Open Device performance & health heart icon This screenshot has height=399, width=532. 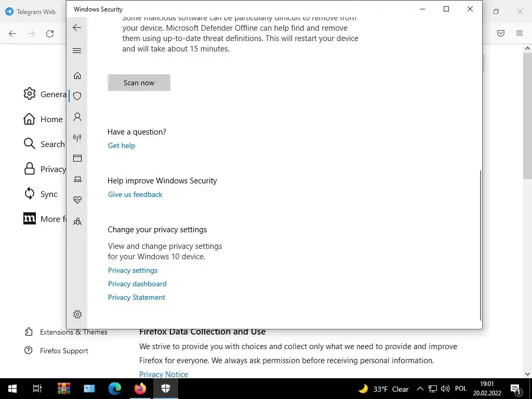point(77,200)
